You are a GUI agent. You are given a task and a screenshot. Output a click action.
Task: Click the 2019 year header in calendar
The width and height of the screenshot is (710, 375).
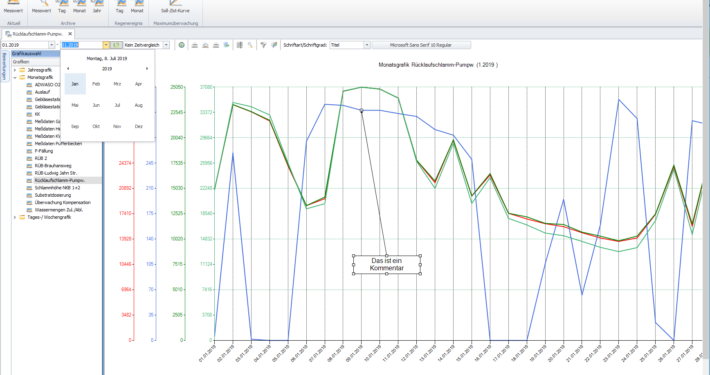107,69
